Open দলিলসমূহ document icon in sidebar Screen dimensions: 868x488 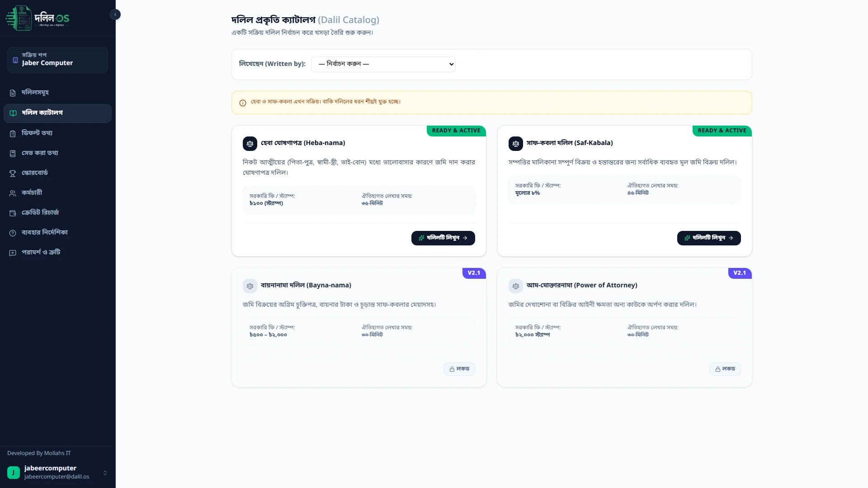13,93
